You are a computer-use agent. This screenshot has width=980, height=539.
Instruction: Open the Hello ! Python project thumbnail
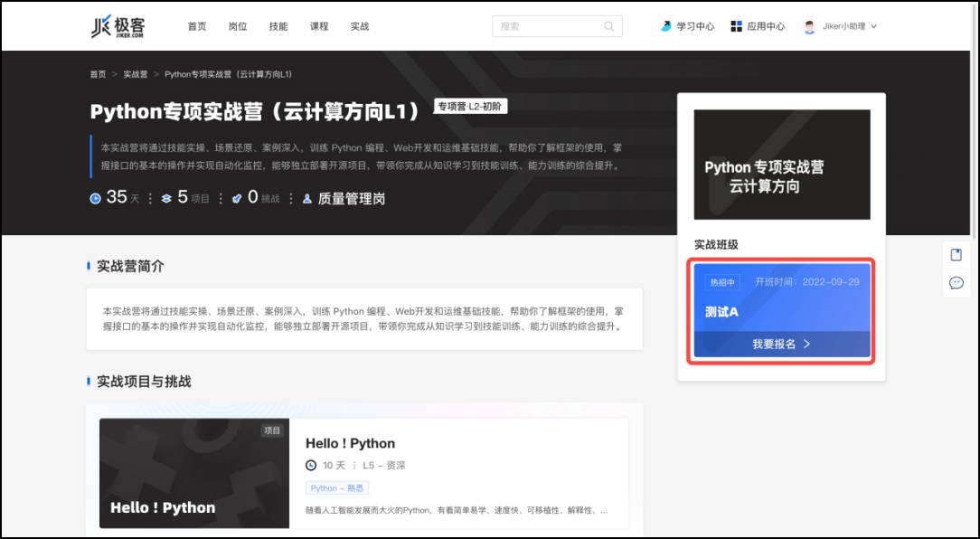tap(194, 473)
